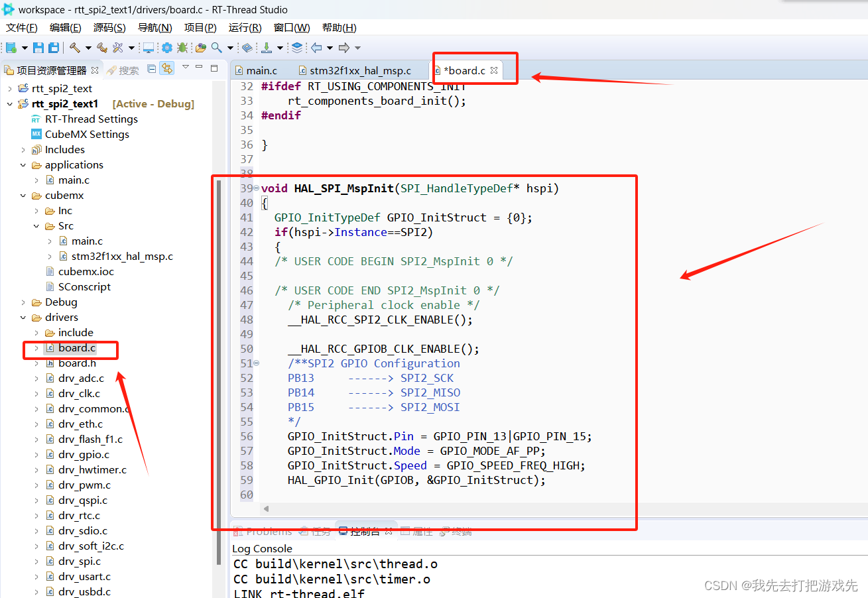This screenshot has height=598, width=868.
Task: Open dropdown next to search magnifier icon
Action: pyautogui.click(x=231, y=48)
